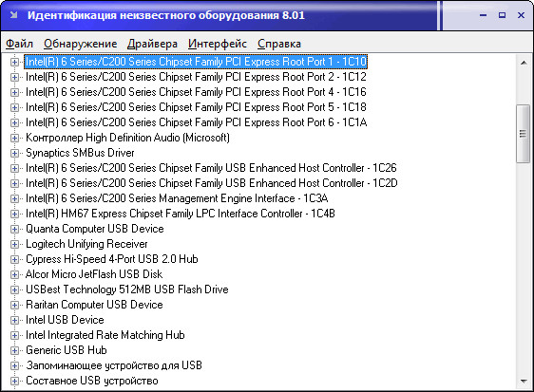This screenshot has width=534, height=392.
Task: Select USB Enhanced Host Controller - 1C2D row
Action: (x=212, y=183)
